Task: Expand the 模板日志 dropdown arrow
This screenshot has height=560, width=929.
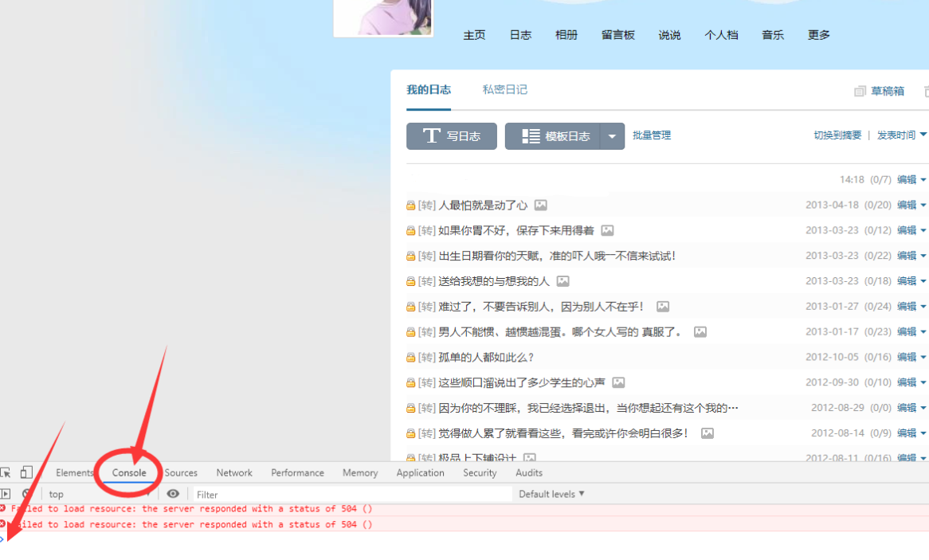Action: point(612,135)
